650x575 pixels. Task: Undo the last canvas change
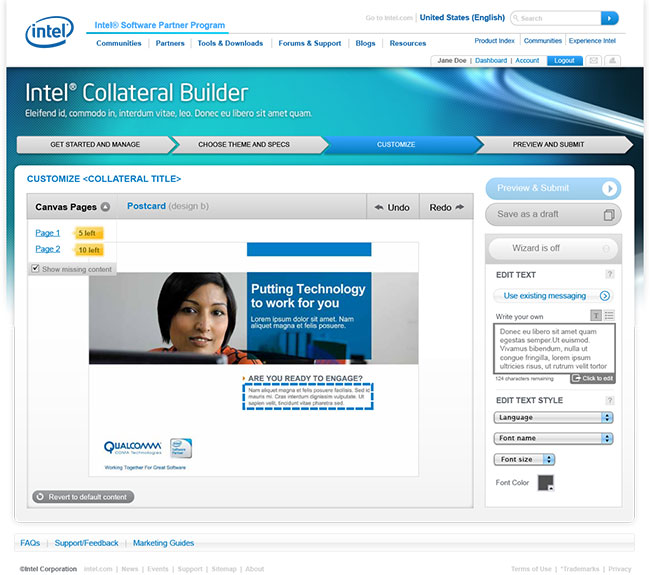(x=392, y=207)
